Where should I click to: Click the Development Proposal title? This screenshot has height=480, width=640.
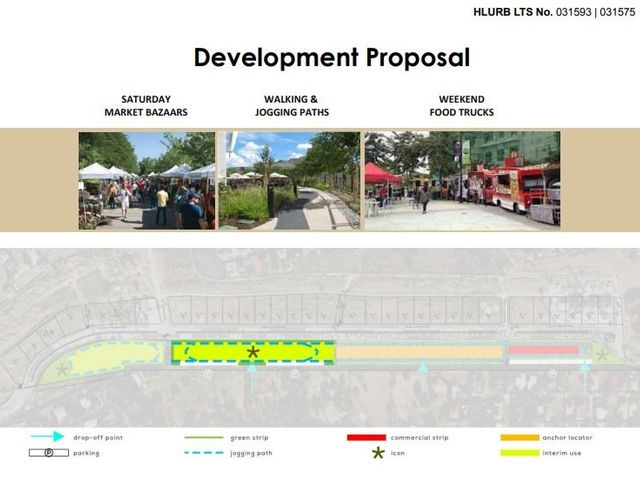click(x=332, y=58)
